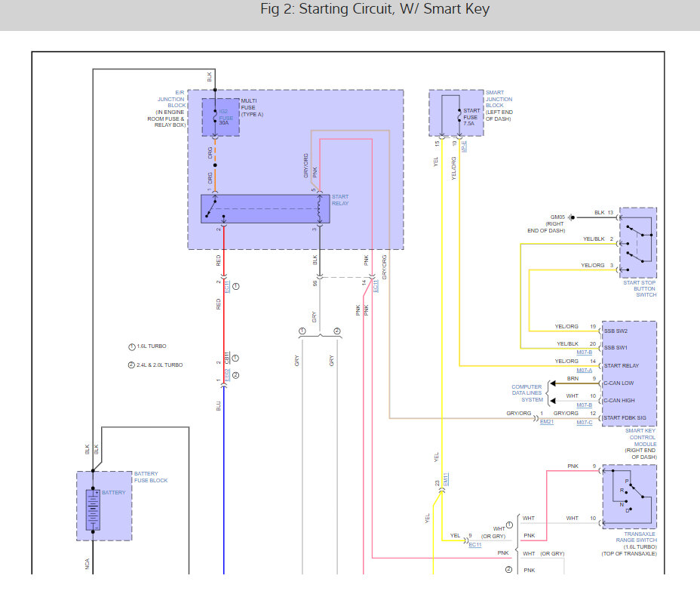Click the '2.4L & 2.0L TURBO' legend entry
This screenshot has height=591, width=700.
pyautogui.click(x=155, y=365)
